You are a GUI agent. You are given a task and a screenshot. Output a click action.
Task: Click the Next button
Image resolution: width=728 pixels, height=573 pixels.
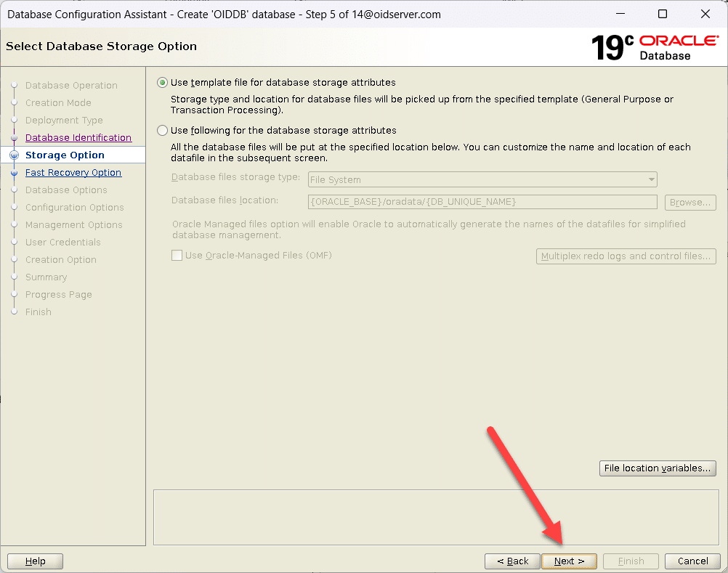pyautogui.click(x=569, y=561)
